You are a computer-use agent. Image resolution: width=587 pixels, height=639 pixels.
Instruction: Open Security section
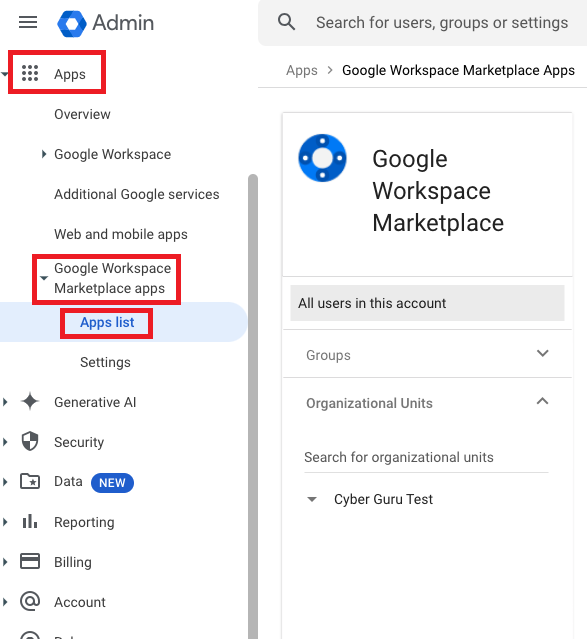pos(79,442)
